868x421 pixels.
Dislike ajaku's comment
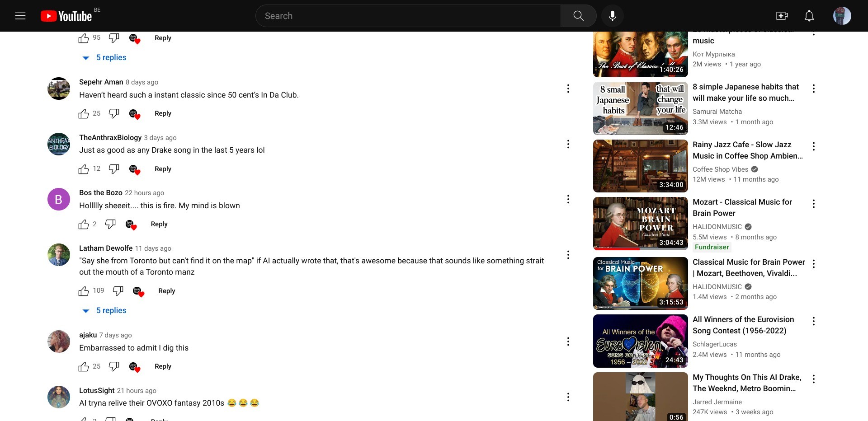coord(114,366)
